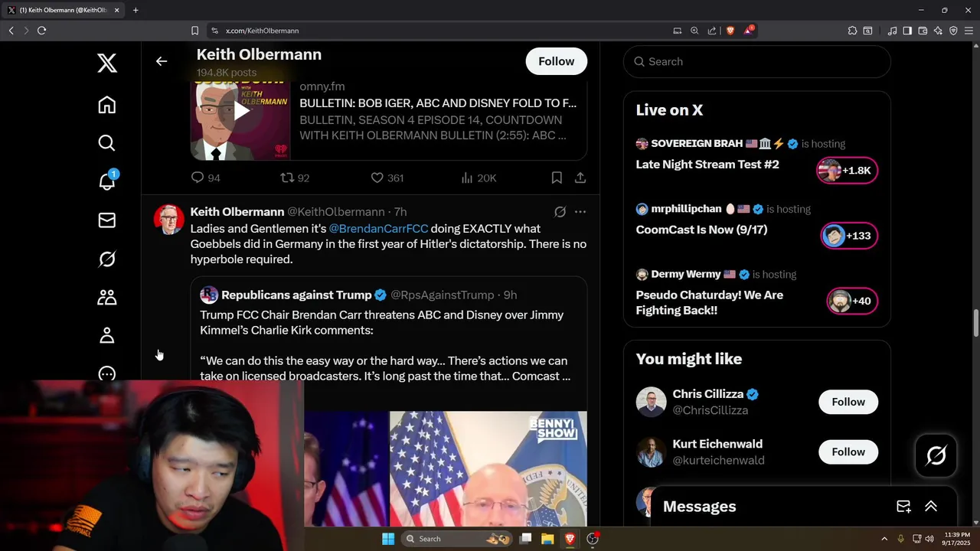Follow Keith Olbermann

point(556,61)
